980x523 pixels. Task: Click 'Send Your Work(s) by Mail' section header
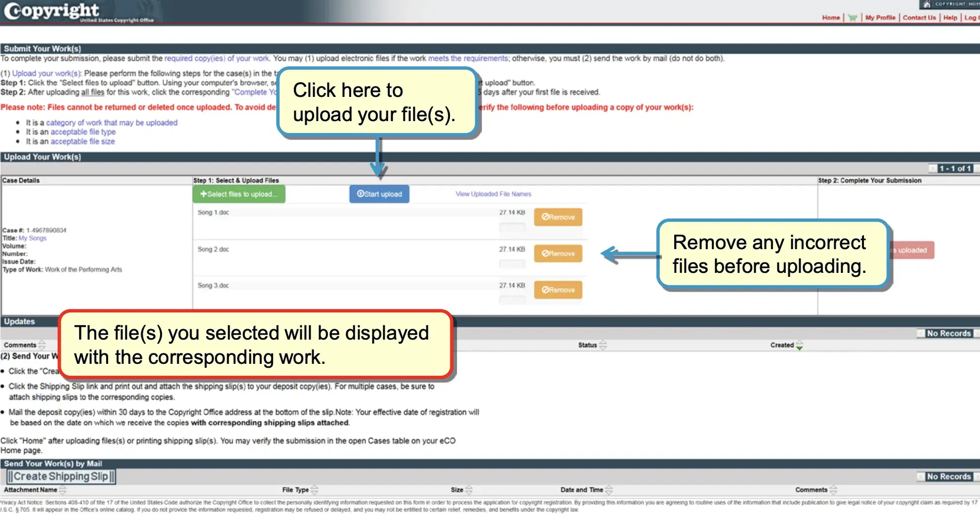click(x=53, y=464)
